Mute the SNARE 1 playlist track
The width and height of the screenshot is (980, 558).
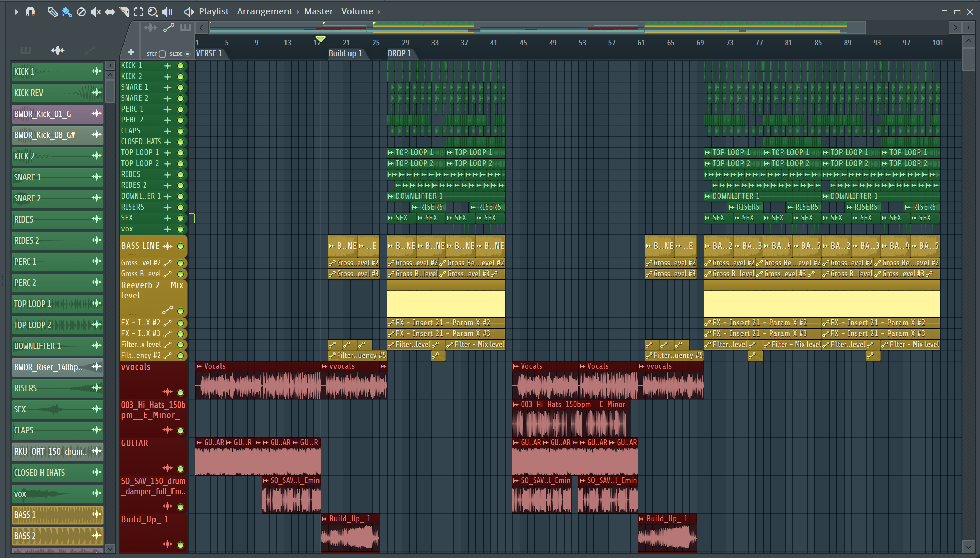click(180, 88)
